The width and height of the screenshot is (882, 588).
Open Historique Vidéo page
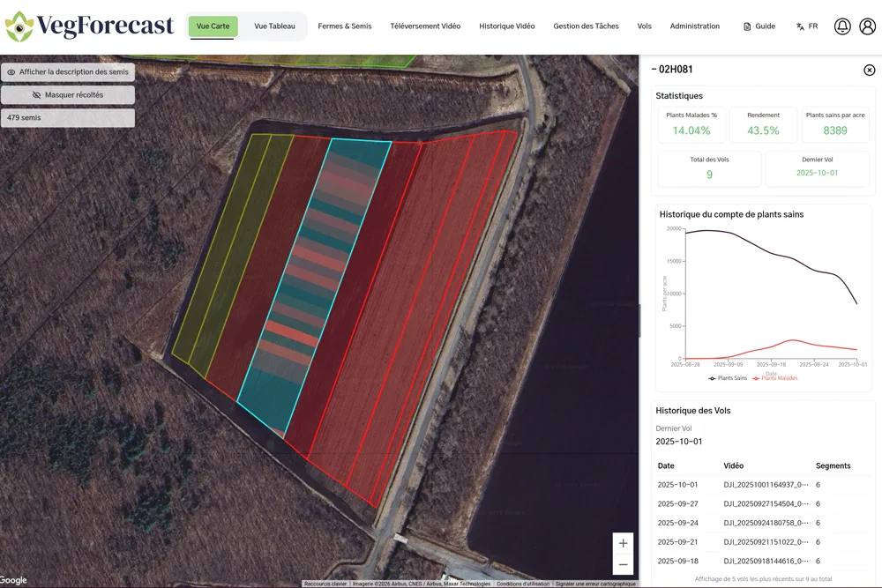click(x=507, y=26)
